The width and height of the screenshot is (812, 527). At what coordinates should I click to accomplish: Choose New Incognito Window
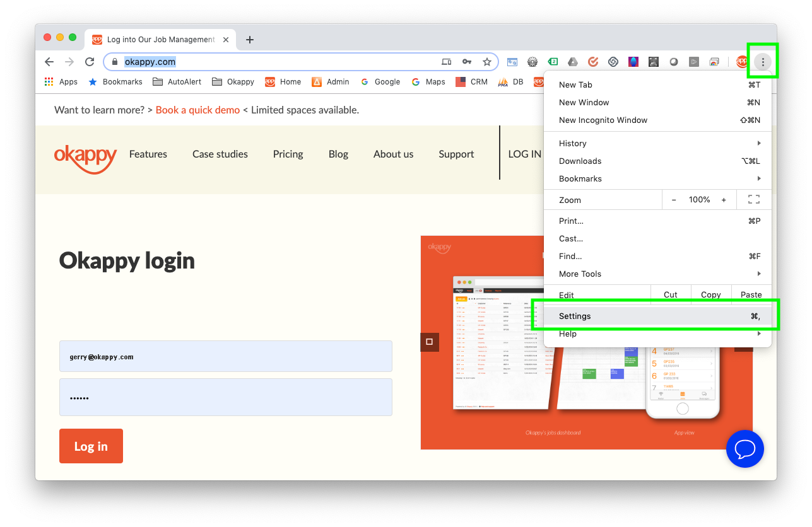point(658,120)
